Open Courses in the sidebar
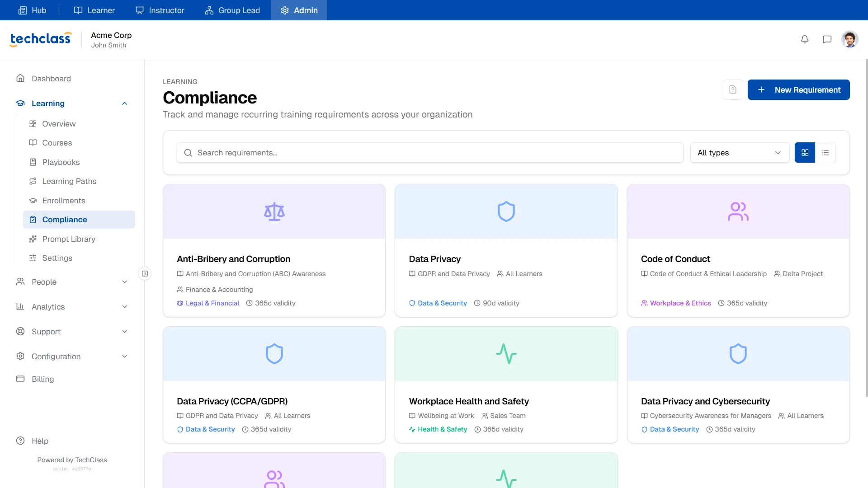868x488 pixels. click(x=79, y=143)
